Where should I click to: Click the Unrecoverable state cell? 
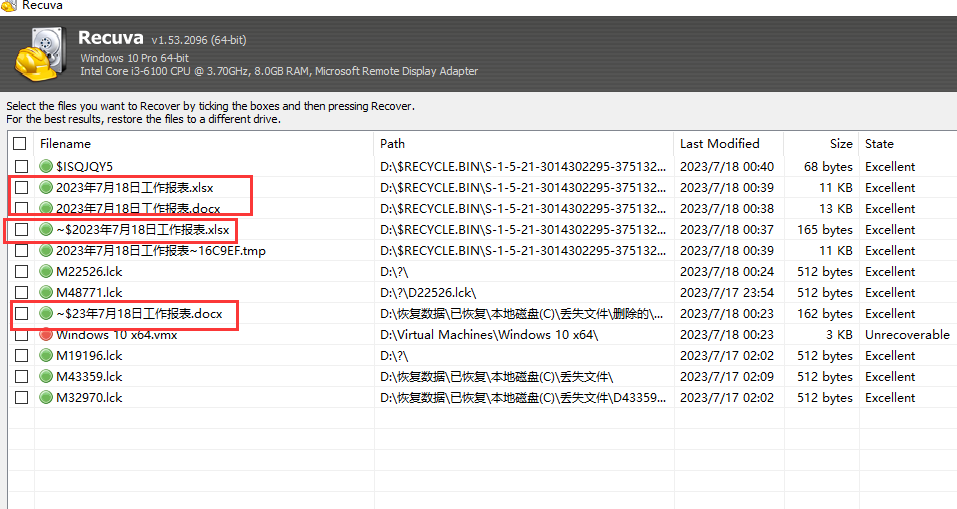coord(907,334)
